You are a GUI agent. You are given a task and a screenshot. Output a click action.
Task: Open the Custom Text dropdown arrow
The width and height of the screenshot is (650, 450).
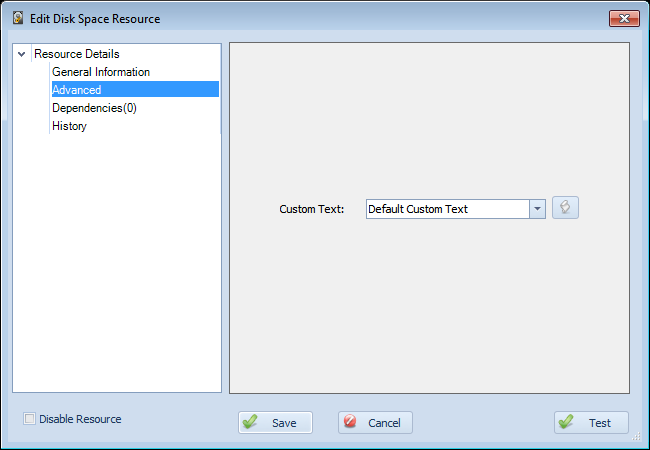[537, 209]
